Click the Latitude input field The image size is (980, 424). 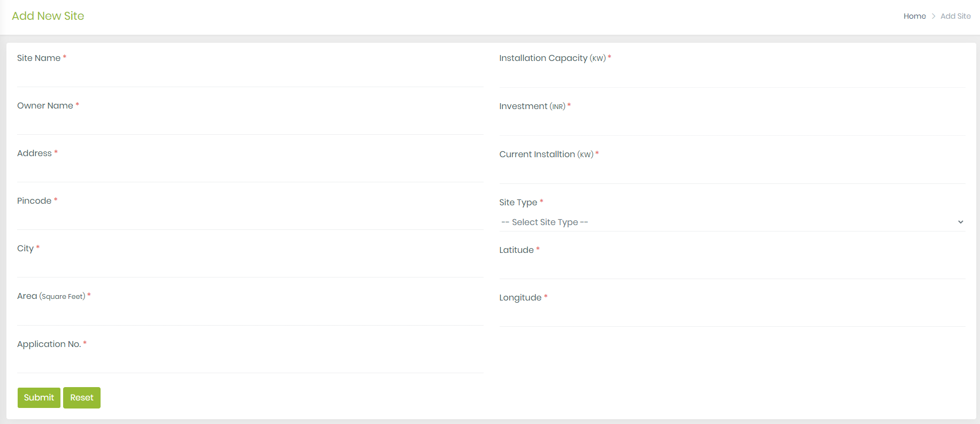pos(732,268)
